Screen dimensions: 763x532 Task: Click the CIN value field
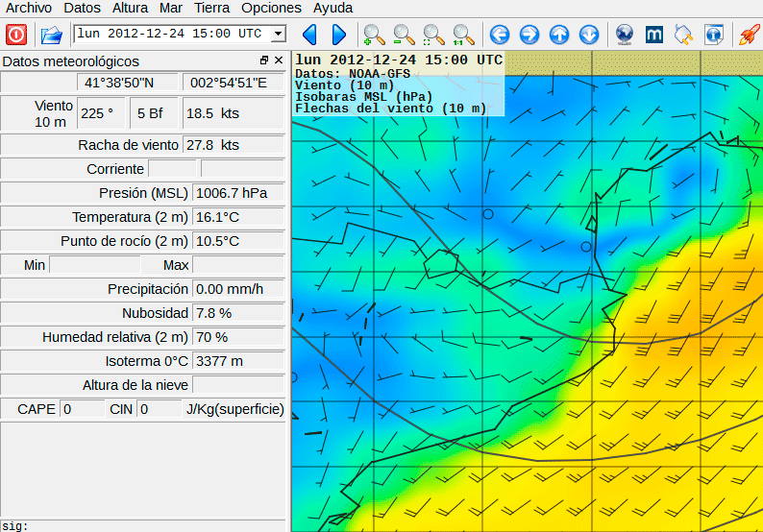[160, 409]
